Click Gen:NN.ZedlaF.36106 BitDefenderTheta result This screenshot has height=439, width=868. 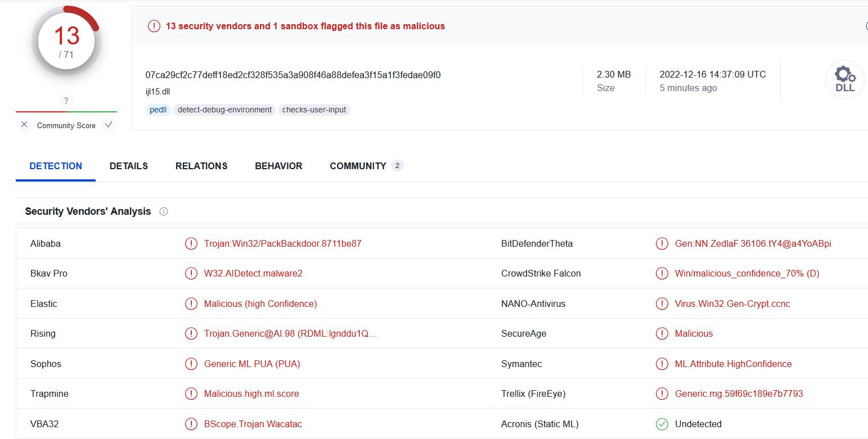[753, 243]
